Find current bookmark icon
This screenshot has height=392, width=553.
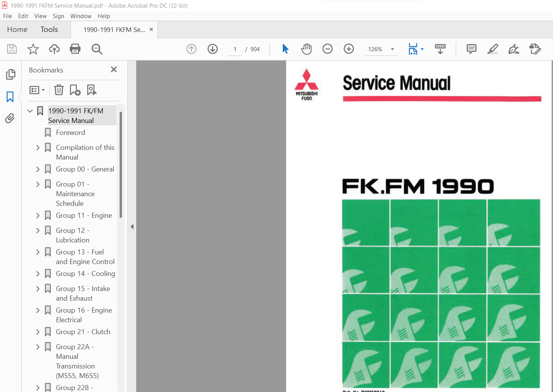[92, 90]
